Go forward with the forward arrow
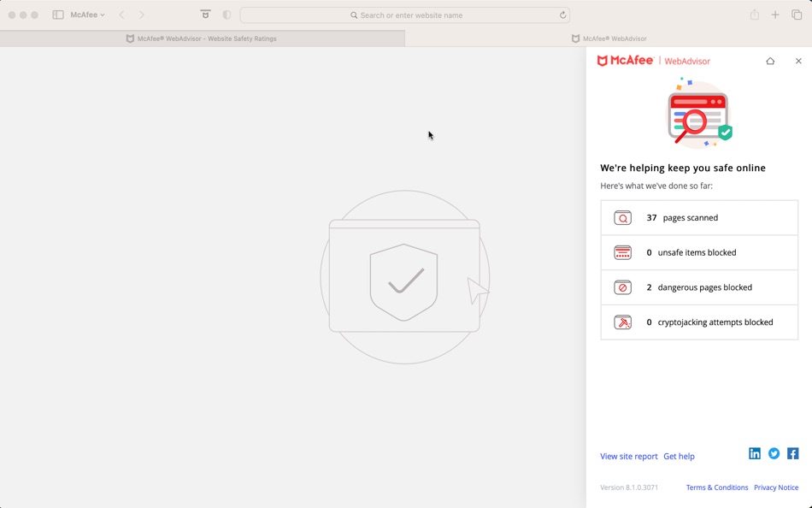 141,15
